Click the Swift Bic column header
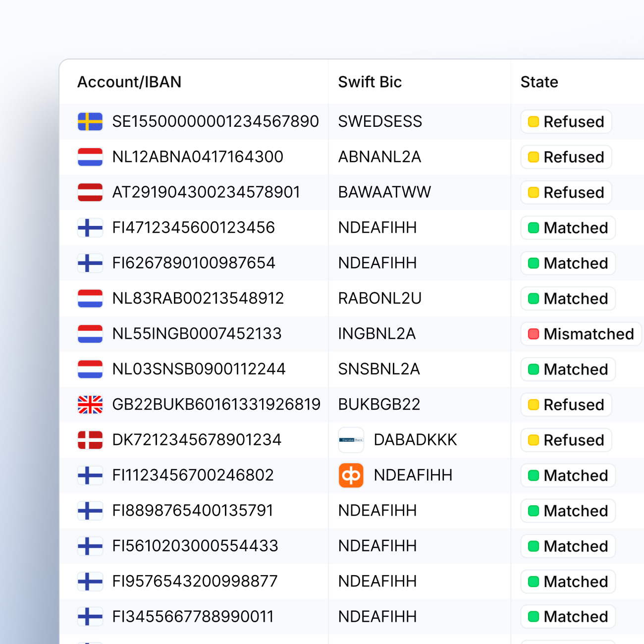This screenshot has height=644, width=644. [x=370, y=82]
